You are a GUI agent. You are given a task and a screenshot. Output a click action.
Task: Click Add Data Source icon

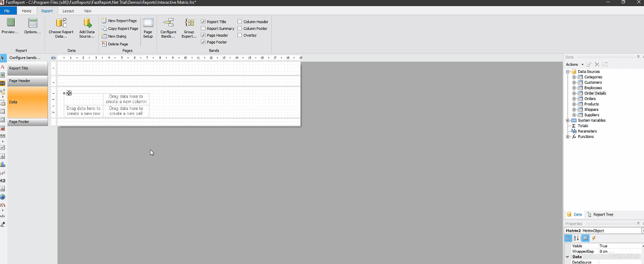[x=87, y=23]
